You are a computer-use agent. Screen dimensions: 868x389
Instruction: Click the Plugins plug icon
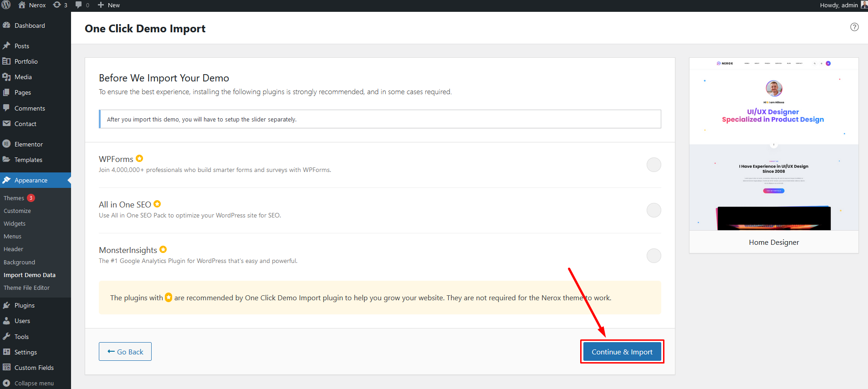pyautogui.click(x=6, y=305)
